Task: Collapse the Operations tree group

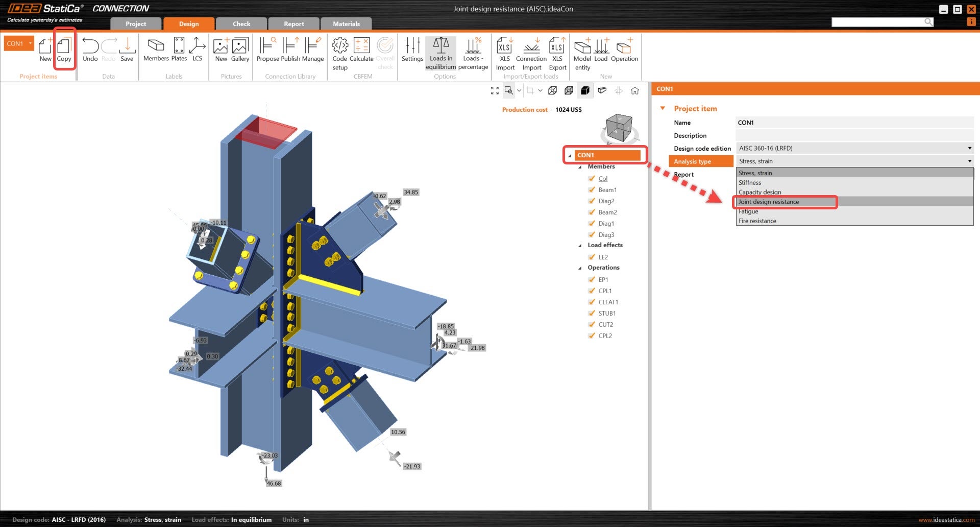Action: [580, 268]
